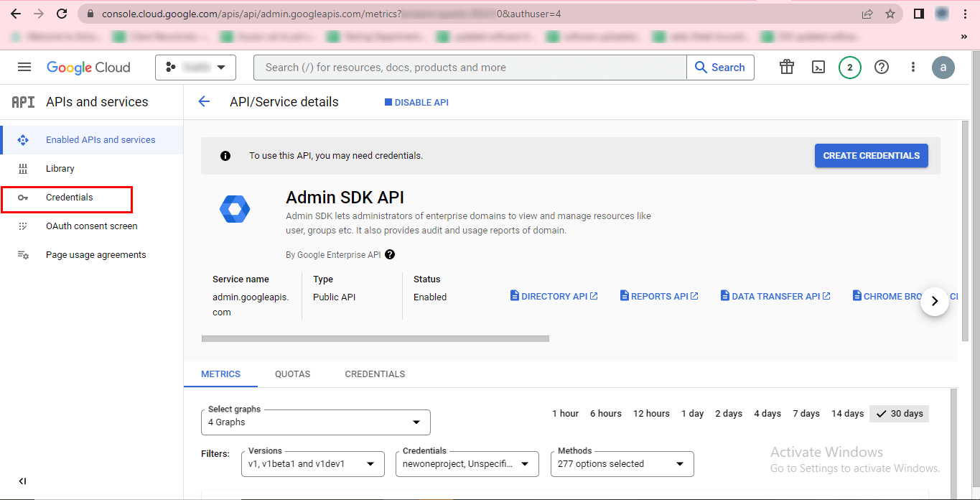
Task: Go back using the blue arrow
Action: (x=204, y=102)
